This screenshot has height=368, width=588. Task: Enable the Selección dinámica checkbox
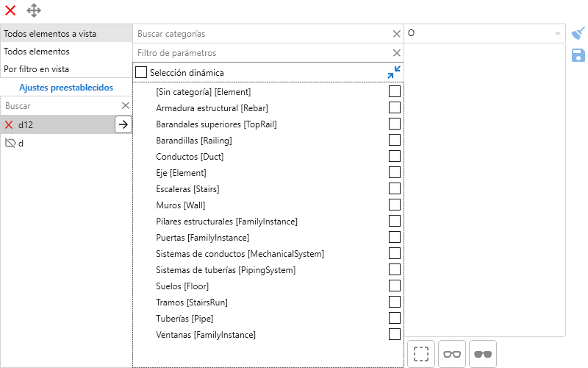(141, 72)
